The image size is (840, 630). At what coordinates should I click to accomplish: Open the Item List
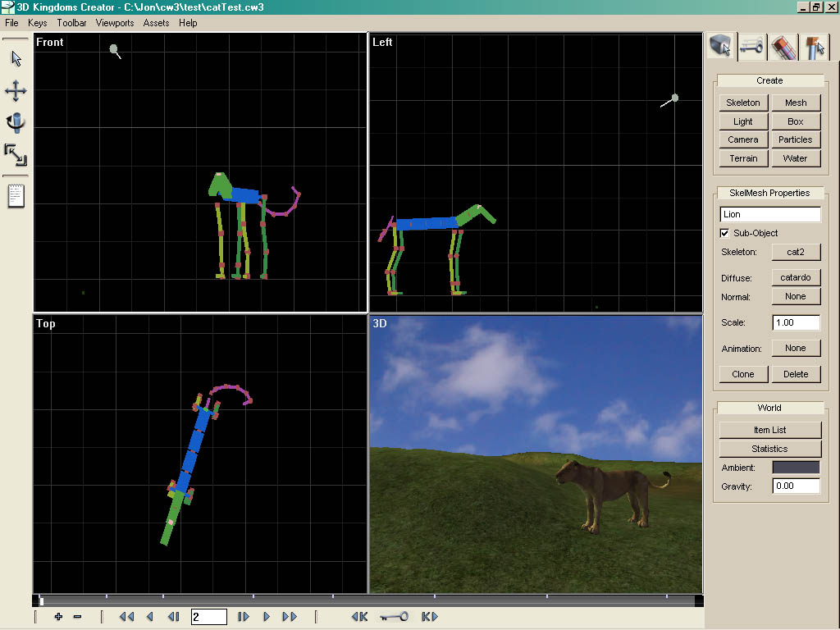pyautogui.click(x=769, y=430)
